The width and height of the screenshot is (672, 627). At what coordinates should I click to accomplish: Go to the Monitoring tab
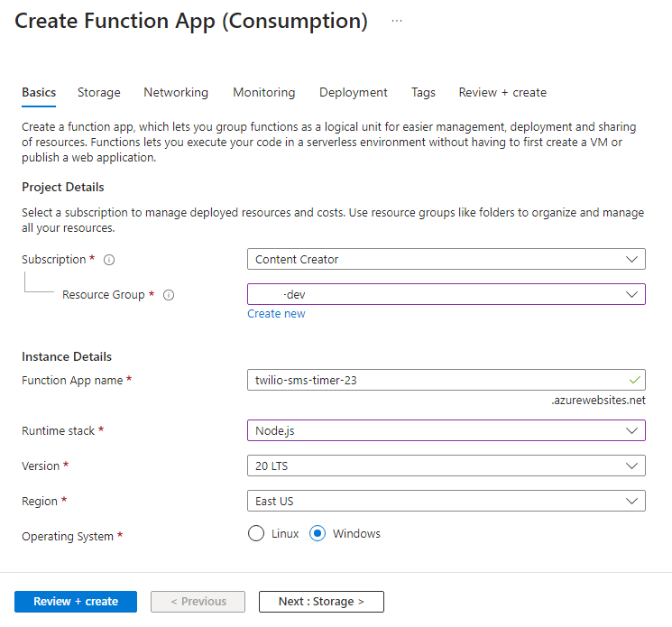[263, 92]
